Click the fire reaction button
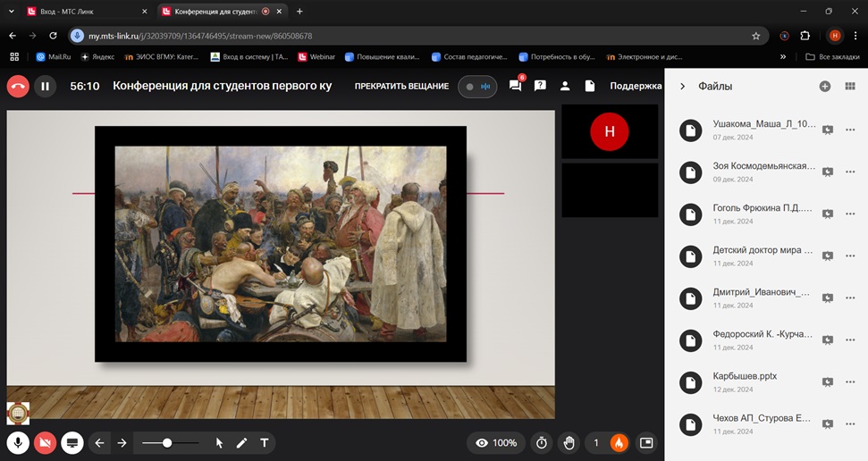The width and height of the screenshot is (868, 461). [619, 443]
